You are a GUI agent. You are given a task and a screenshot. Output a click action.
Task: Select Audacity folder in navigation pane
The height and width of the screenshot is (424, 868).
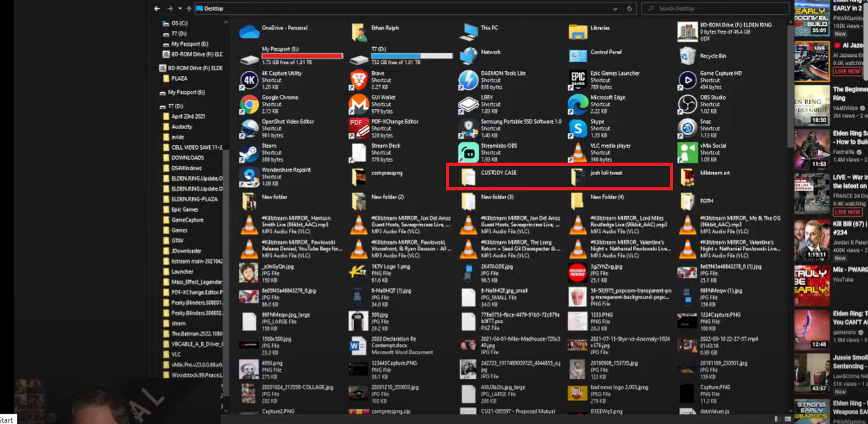pos(177,126)
